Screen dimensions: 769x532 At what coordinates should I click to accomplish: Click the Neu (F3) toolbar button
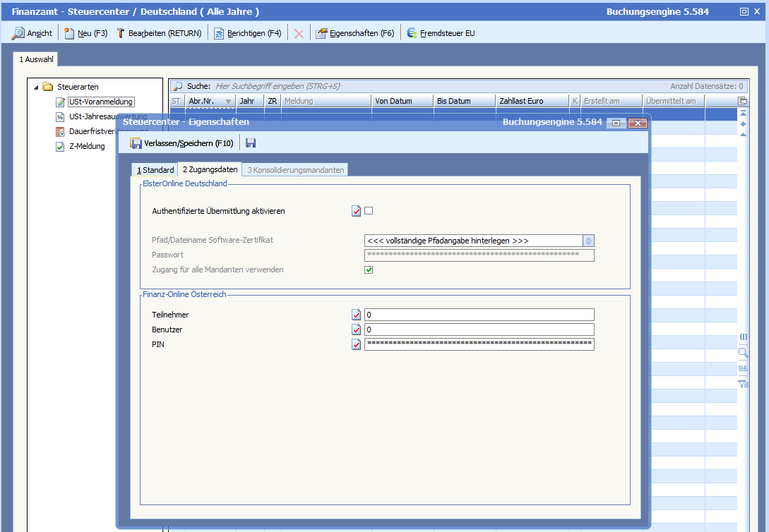tap(86, 33)
